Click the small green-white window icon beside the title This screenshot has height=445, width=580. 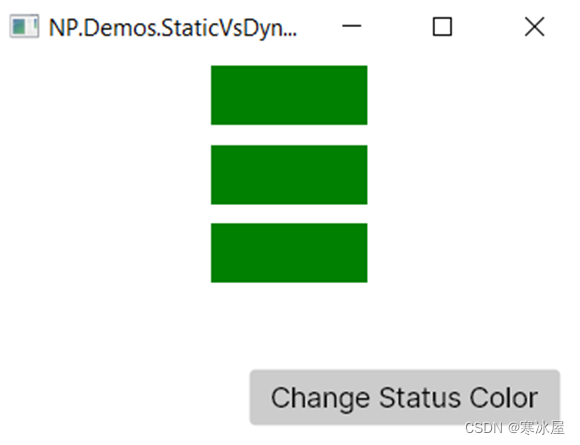24,26
